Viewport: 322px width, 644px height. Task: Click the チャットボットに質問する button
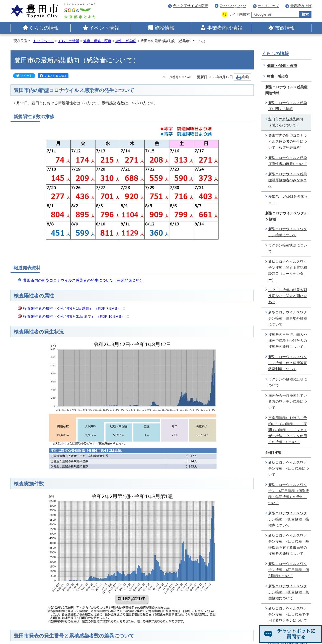(x=291, y=634)
